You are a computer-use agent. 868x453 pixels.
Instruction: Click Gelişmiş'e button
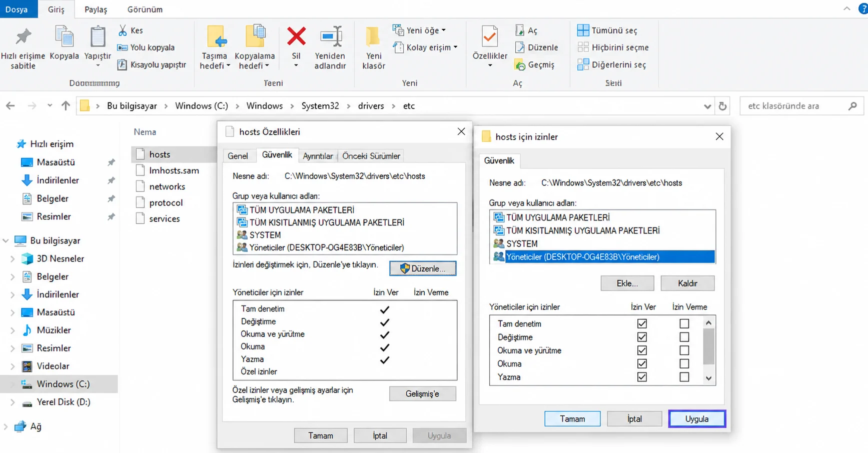pos(423,394)
